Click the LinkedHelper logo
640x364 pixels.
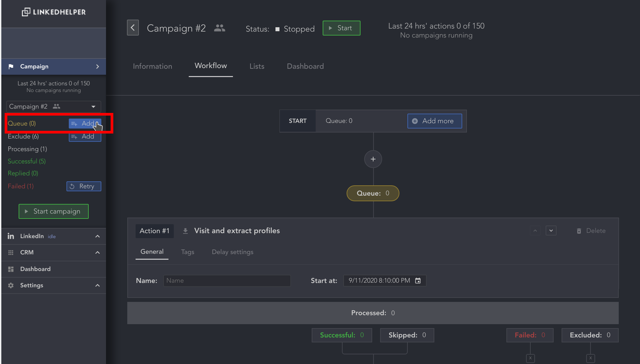pyautogui.click(x=54, y=12)
